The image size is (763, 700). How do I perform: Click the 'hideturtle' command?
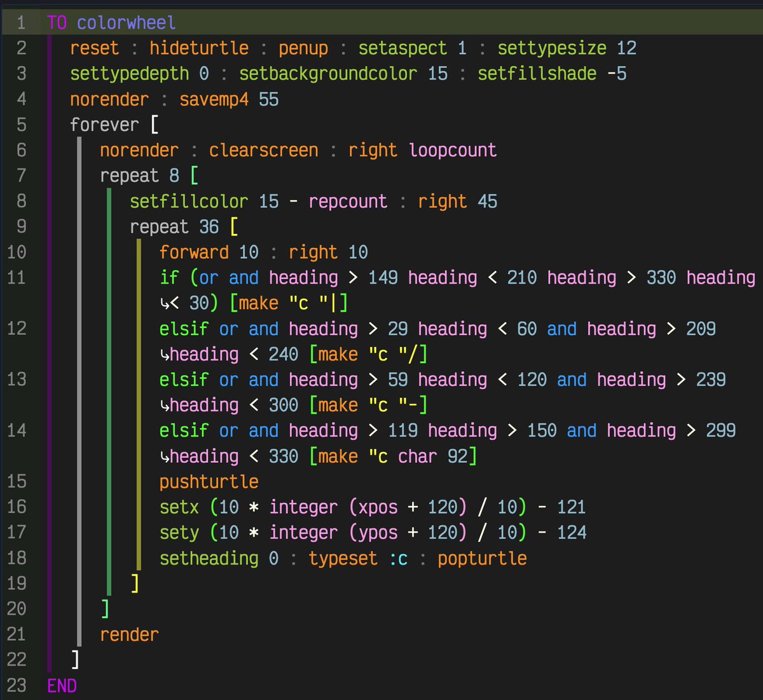tap(199, 48)
